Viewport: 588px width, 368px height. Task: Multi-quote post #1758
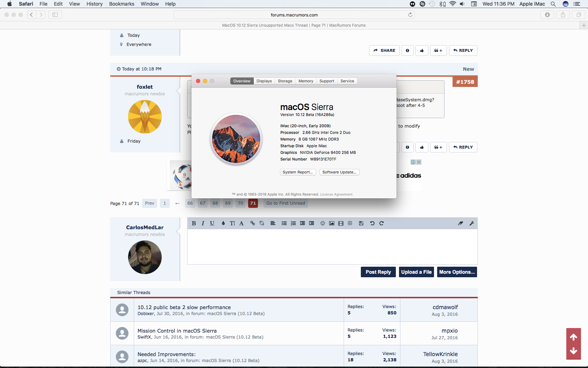tap(438, 147)
